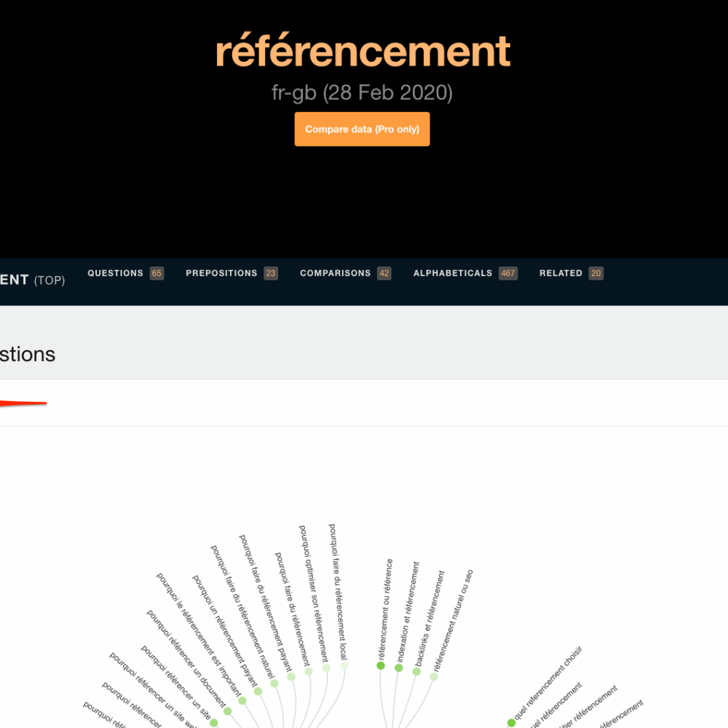
Task: Click the 'backlinks et référencement' node dot
Action: 416,671
